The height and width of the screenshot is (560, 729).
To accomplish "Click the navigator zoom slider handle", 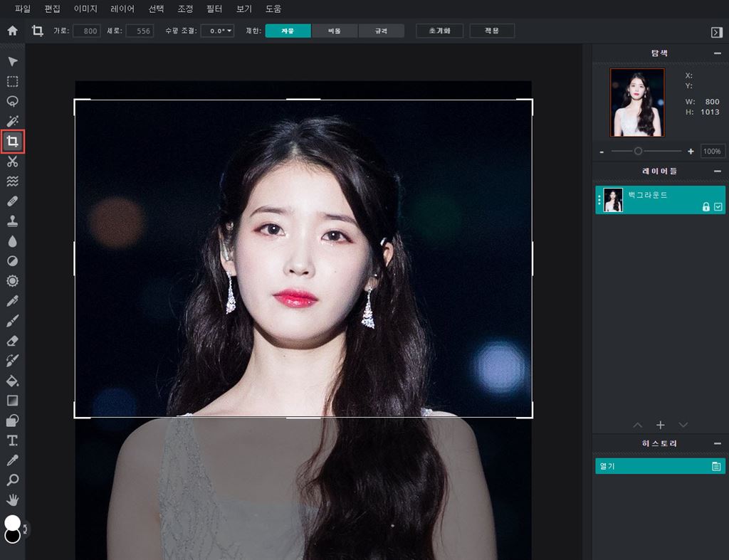I will [x=639, y=151].
